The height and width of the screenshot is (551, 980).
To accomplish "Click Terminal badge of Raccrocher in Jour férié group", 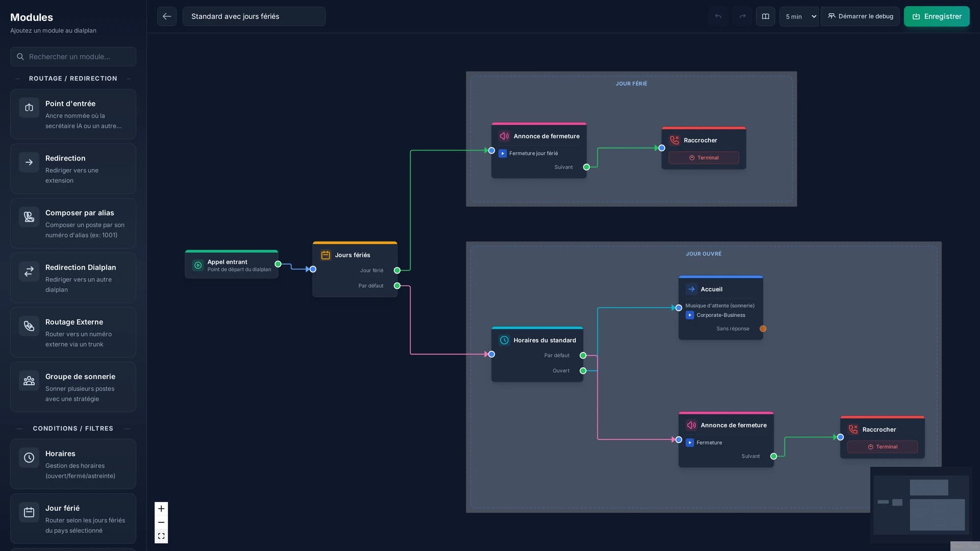I will coord(704,158).
